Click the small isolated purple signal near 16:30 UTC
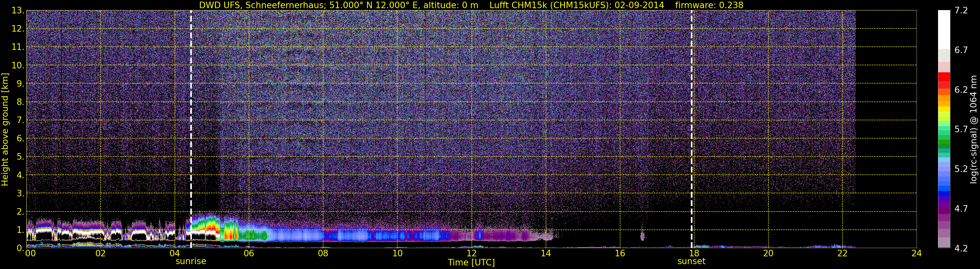This screenshot has height=269, width=980. [x=642, y=236]
